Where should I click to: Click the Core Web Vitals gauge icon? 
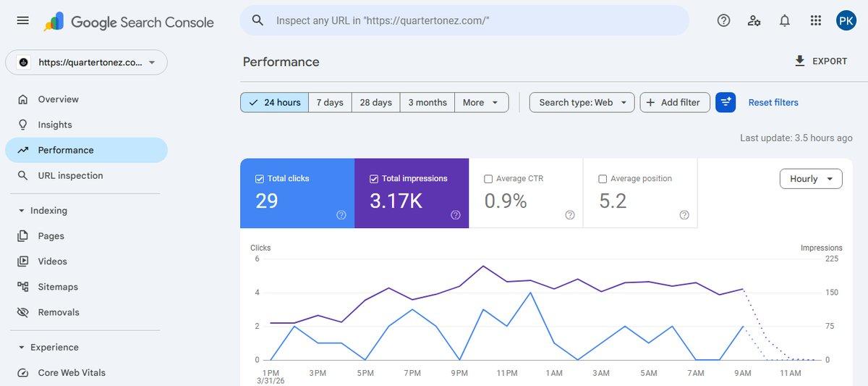(x=23, y=373)
